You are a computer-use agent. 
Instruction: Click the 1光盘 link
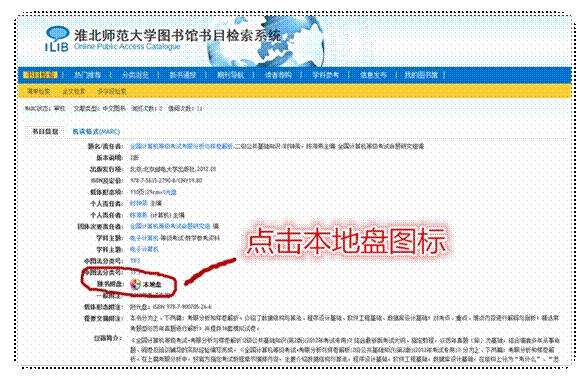click(x=170, y=192)
